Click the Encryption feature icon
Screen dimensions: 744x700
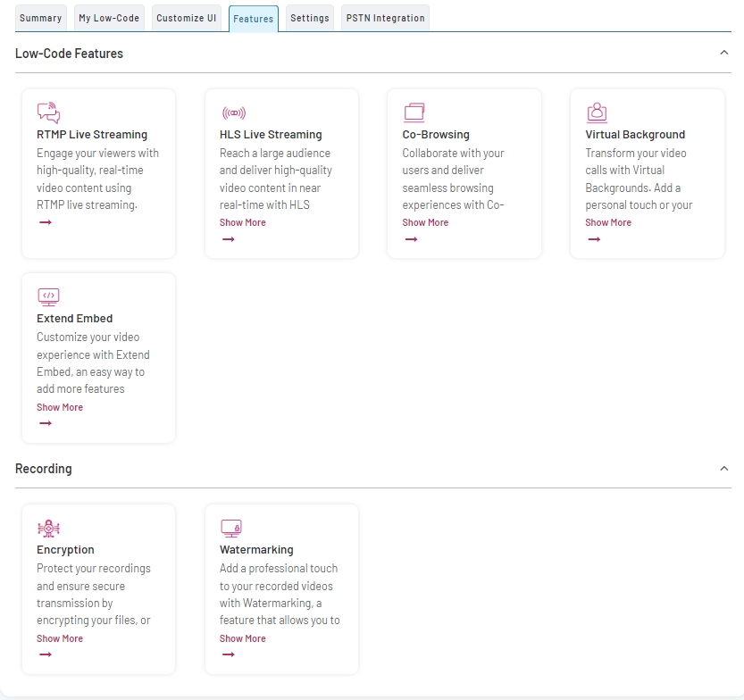click(48, 528)
